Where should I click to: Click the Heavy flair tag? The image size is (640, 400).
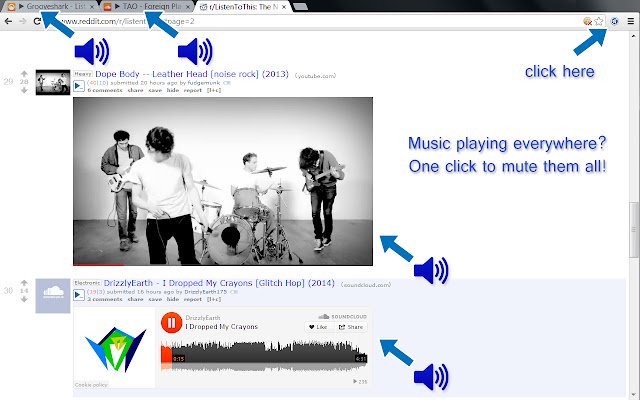click(83, 74)
